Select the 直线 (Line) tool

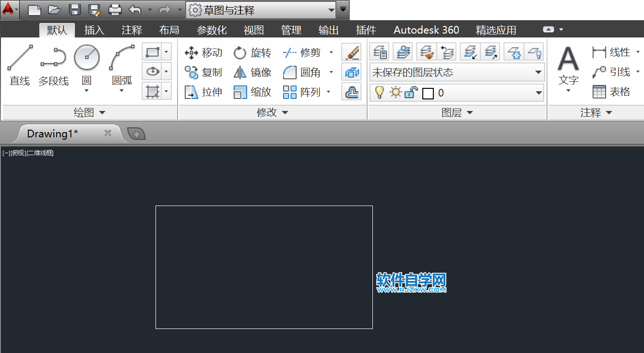tap(20, 65)
